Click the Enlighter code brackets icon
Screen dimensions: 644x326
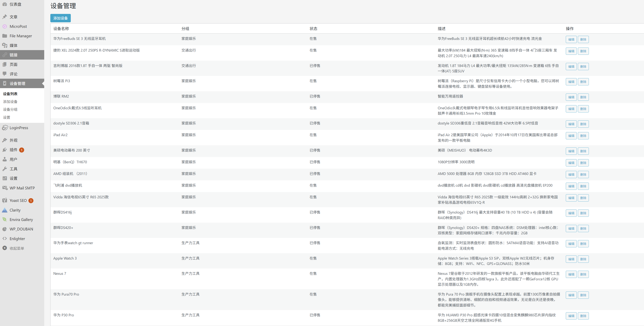coord(4,239)
